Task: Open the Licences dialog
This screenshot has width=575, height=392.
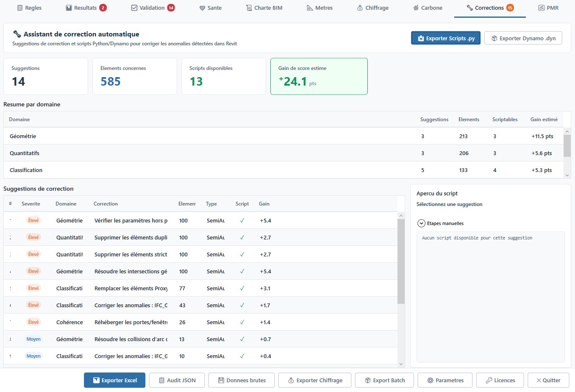Action: coord(500,380)
